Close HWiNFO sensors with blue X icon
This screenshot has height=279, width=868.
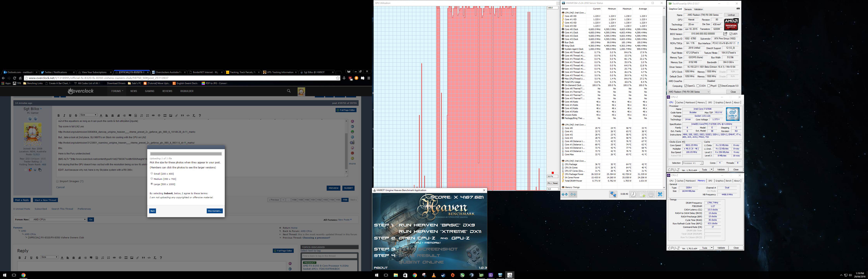click(x=660, y=194)
